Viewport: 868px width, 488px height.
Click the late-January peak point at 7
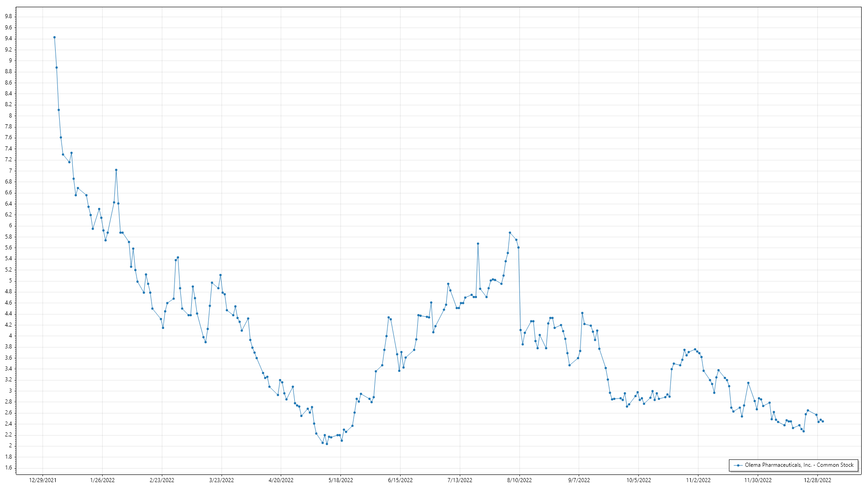coord(116,170)
